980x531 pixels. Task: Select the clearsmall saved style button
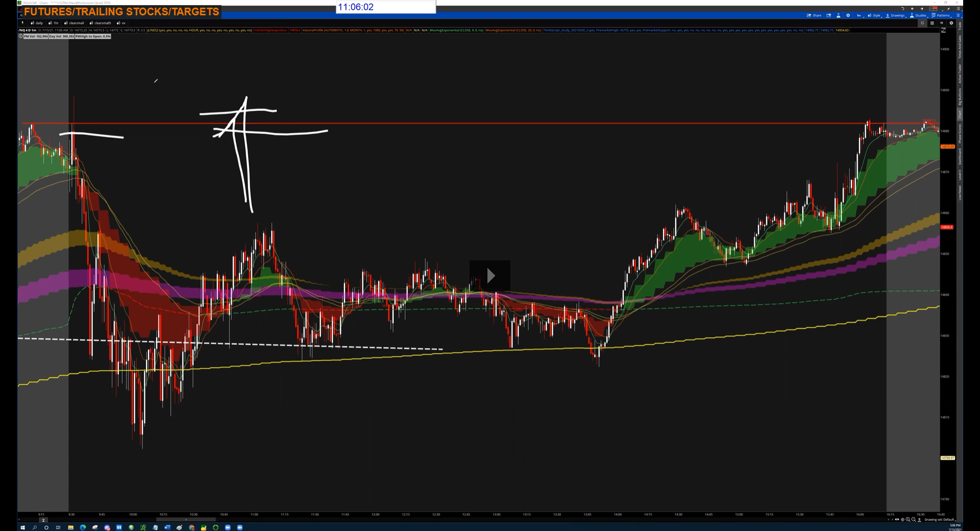point(74,23)
